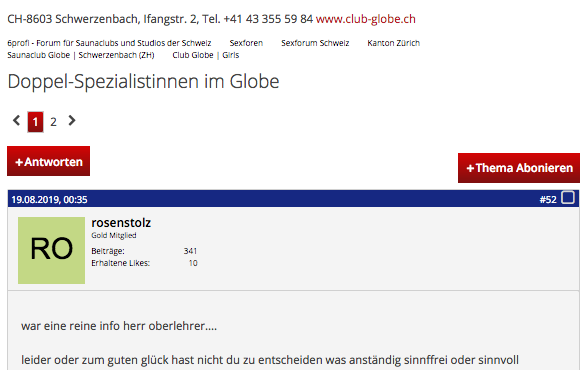Open Sexforum Schweiz breadcrumb
The height and width of the screenshot is (370, 587).
click(x=315, y=43)
